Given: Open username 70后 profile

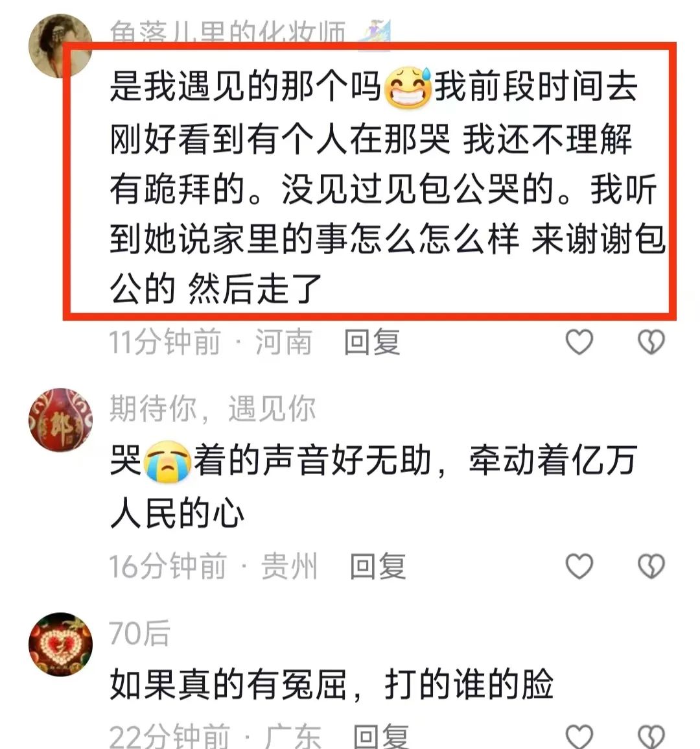Looking at the screenshot, I should click(139, 634).
